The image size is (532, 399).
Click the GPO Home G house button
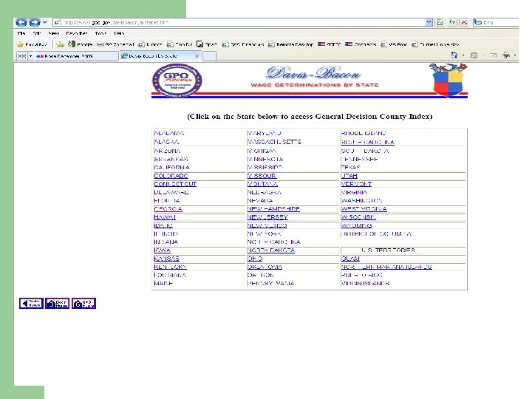click(x=83, y=304)
